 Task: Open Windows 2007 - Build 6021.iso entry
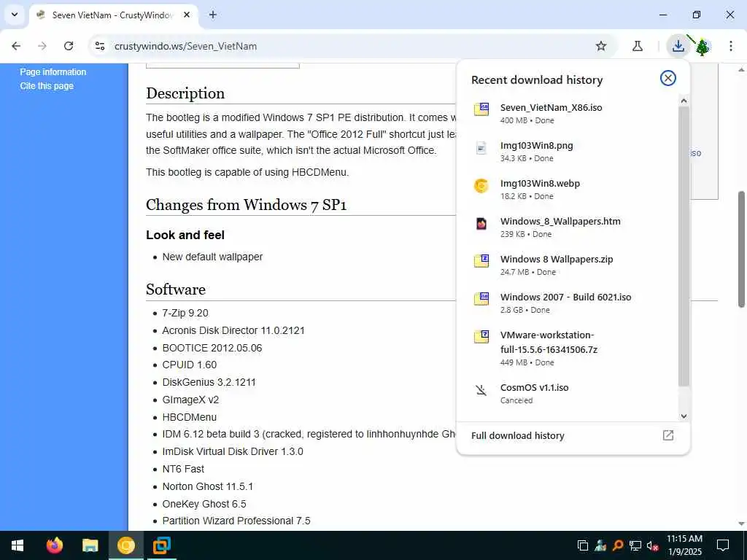(x=567, y=303)
